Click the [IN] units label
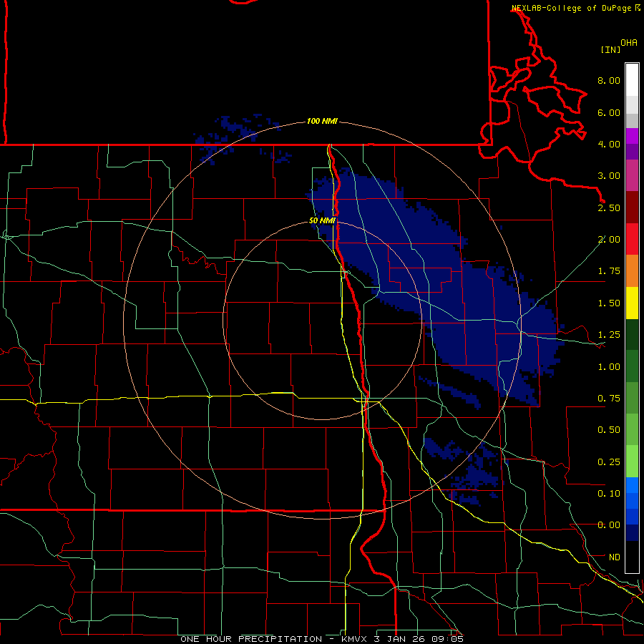The width and height of the screenshot is (644, 644). (x=610, y=49)
